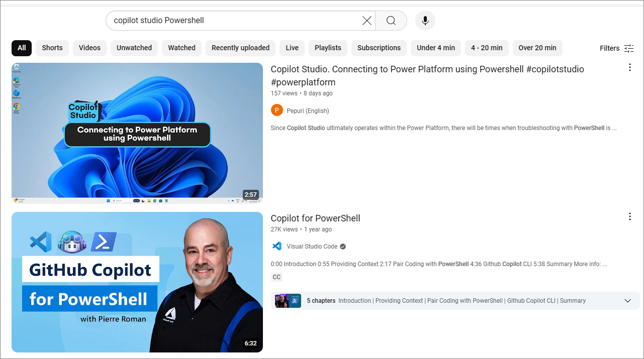The width and height of the screenshot is (644, 359).
Task: Open options menu for Copilot Studio video
Action: point(630,67)
